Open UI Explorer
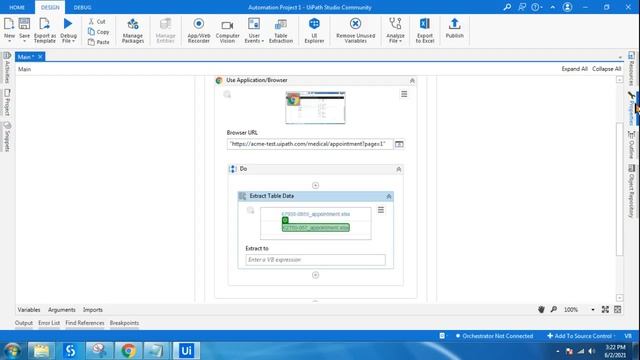640x360 pixels. (314, 30)
